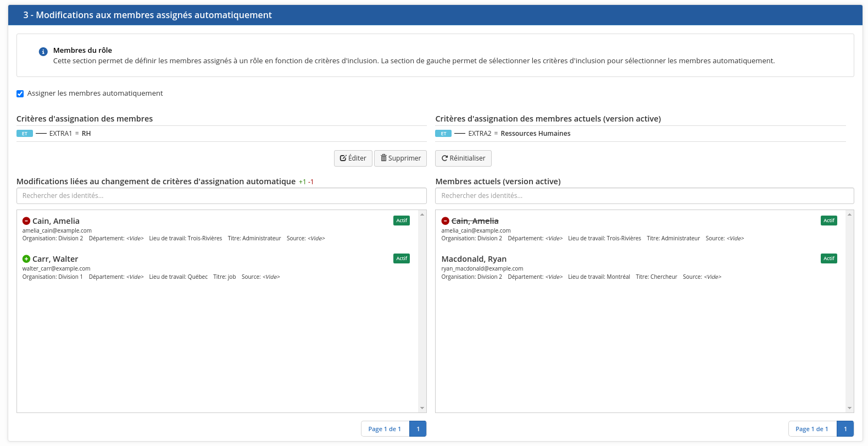Click walter_carr@example.com email
Screen dimensions: 868x446
[56, 269]
